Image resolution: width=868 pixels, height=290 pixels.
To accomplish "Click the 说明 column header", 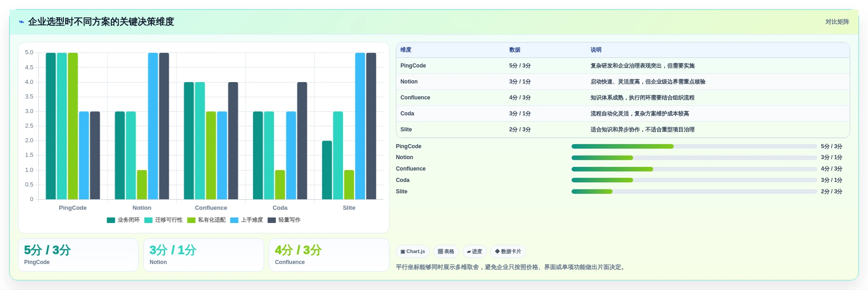I will pos(596,50).
